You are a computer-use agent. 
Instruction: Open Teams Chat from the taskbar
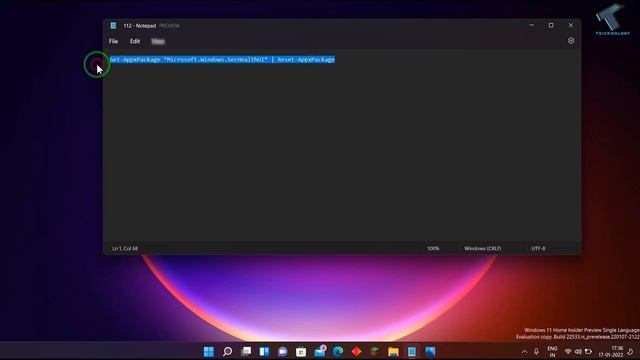282,351
